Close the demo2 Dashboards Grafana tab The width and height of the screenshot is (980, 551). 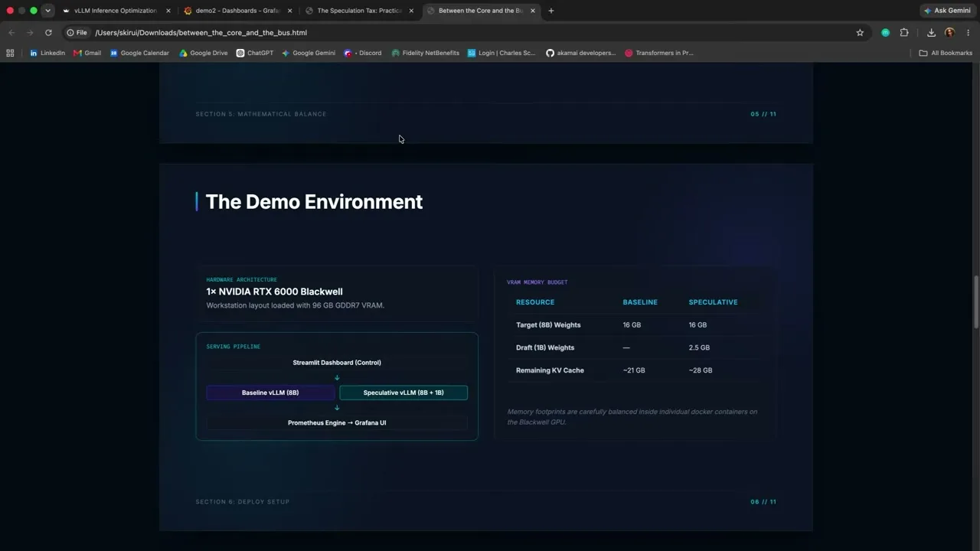point(289,11)
